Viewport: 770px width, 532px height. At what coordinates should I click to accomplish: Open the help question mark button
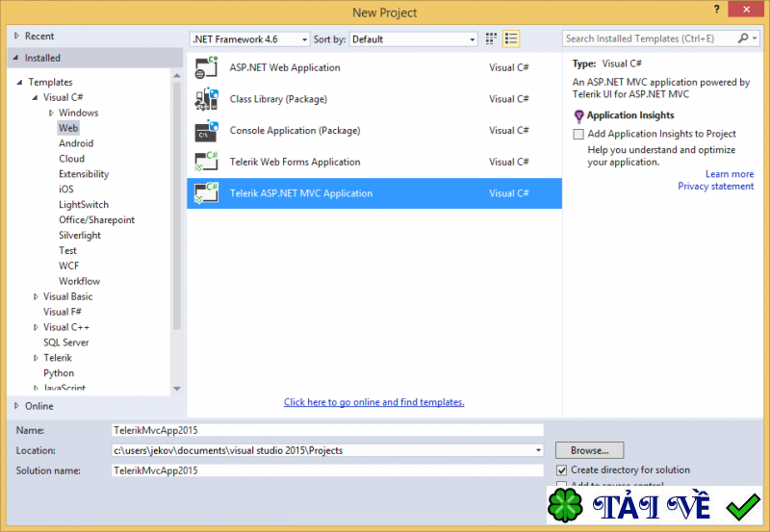point(716,9)
